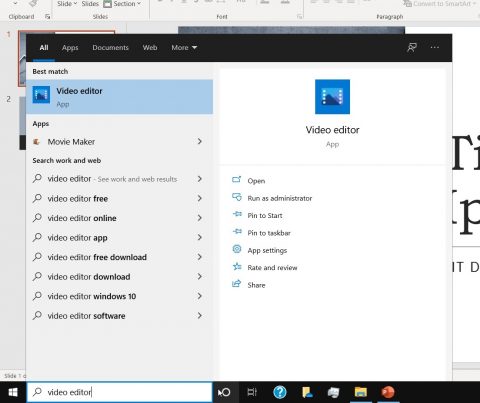Image resolution: width=480 pixels, height=403 pixels.
Task: Open Task View on the taskbar
Action: point(252,392)
